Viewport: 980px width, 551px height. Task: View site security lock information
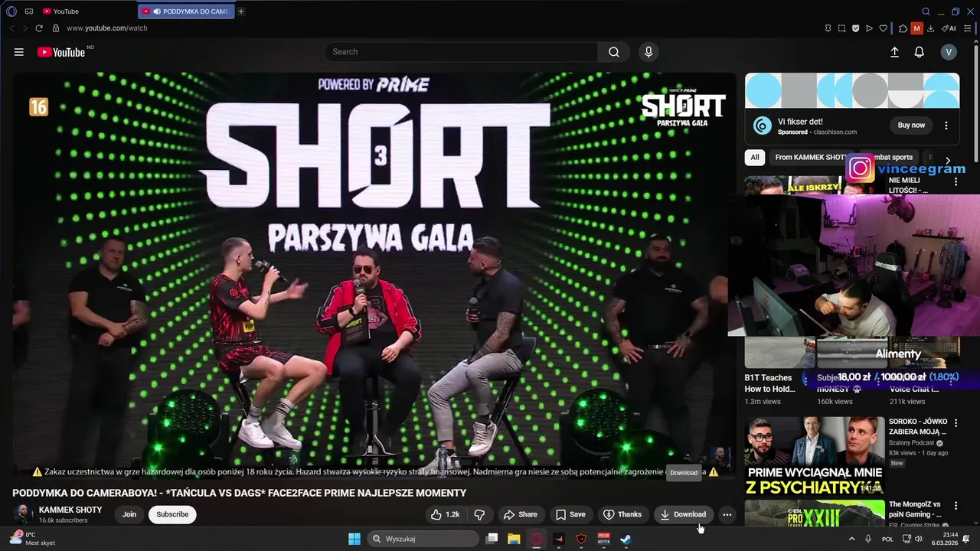56,28
